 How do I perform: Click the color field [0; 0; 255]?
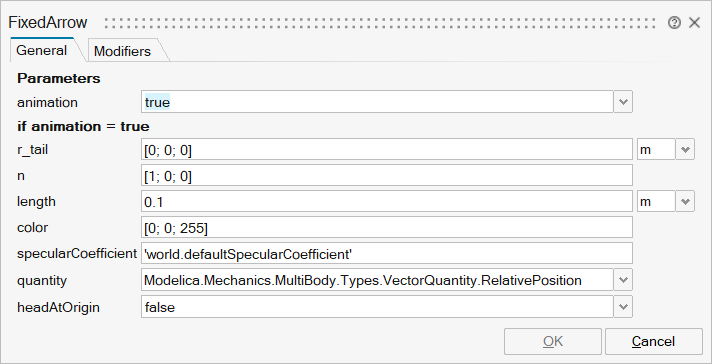(x=387, y=227)
